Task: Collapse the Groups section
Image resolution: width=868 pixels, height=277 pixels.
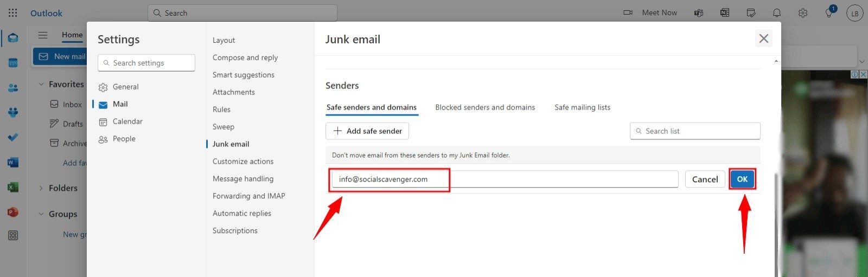Action: 41,214
